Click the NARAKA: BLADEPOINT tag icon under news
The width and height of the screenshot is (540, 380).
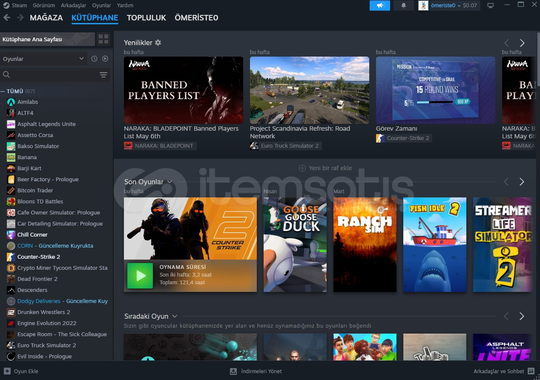pos(128,146)
